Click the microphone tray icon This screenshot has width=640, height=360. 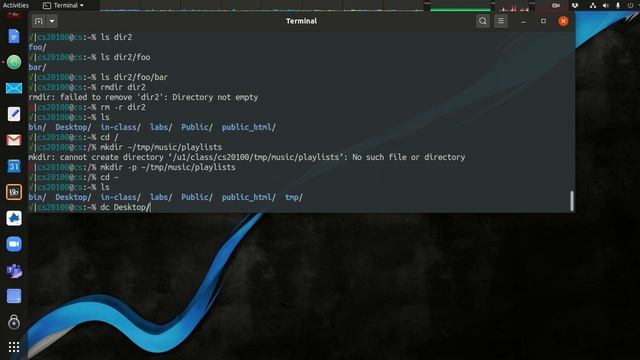click(x=618, y=5)
